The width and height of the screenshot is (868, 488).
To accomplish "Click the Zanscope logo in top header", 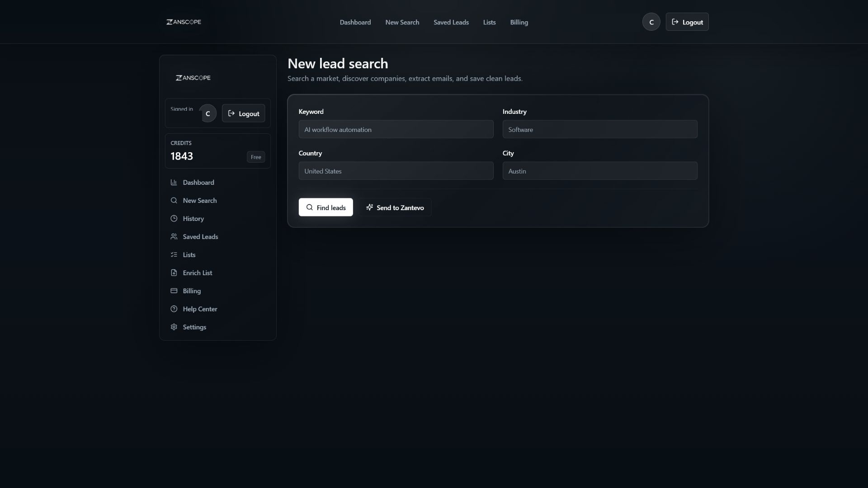I will point(184,22).
